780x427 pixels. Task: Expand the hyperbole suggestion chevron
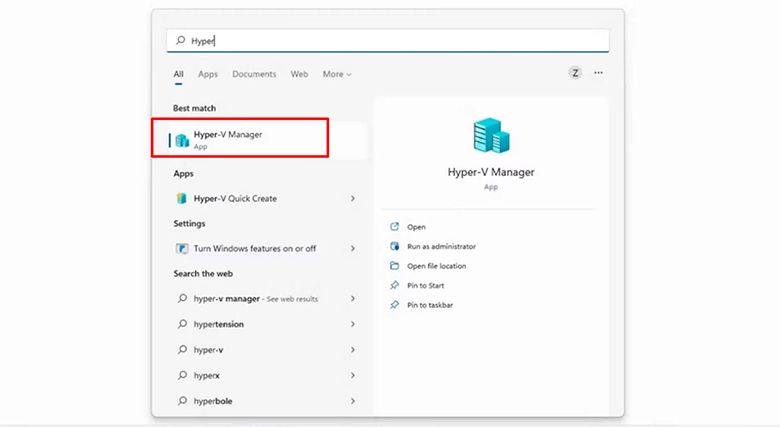(x=353, y=401)
